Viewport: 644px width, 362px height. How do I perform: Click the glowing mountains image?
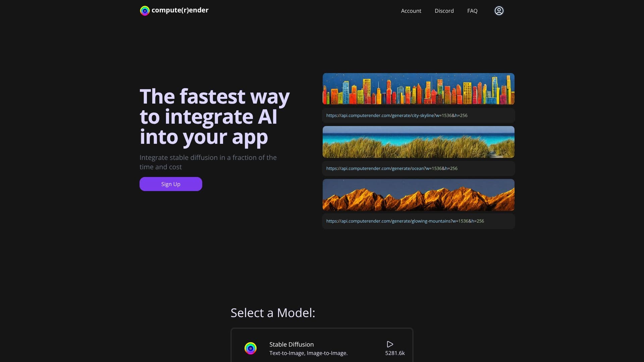click(419, 195)
